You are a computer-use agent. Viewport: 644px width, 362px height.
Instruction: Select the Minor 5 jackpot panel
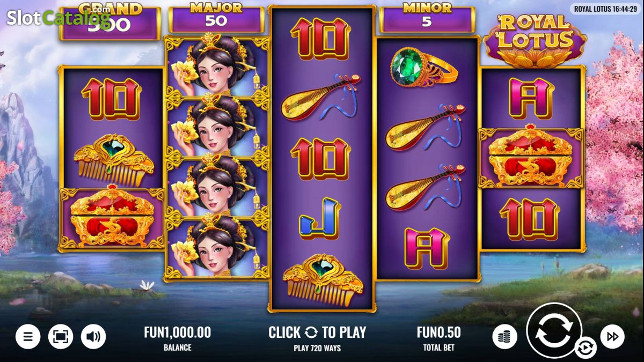(x=427, y=19)
